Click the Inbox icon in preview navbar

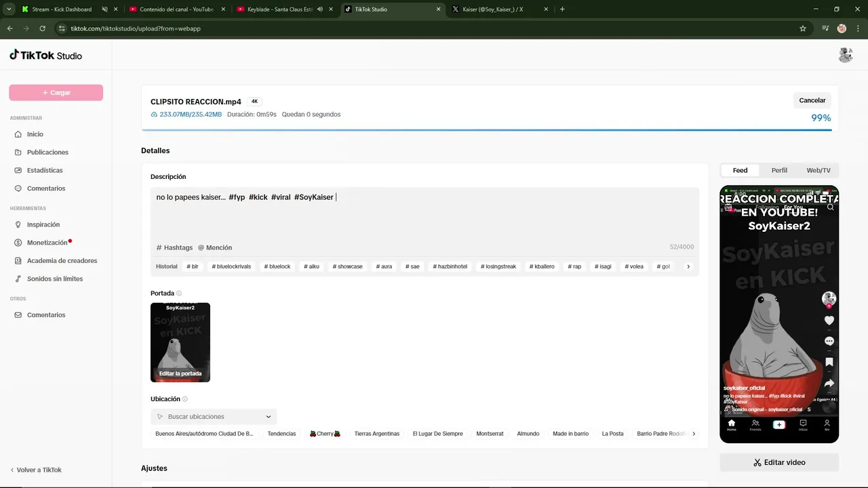(x=803, y=425)
